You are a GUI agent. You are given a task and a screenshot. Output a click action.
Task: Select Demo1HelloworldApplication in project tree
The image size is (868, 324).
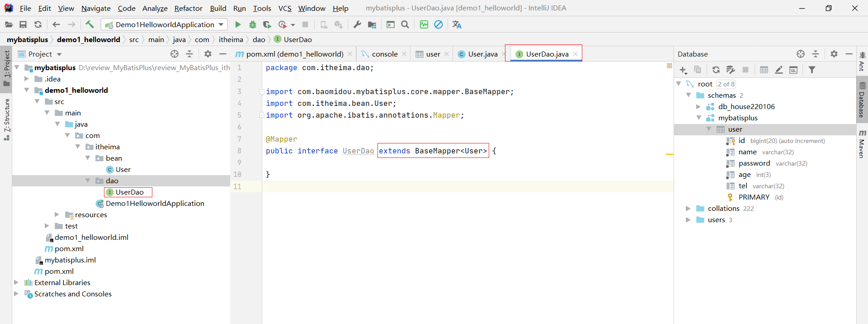155,203
